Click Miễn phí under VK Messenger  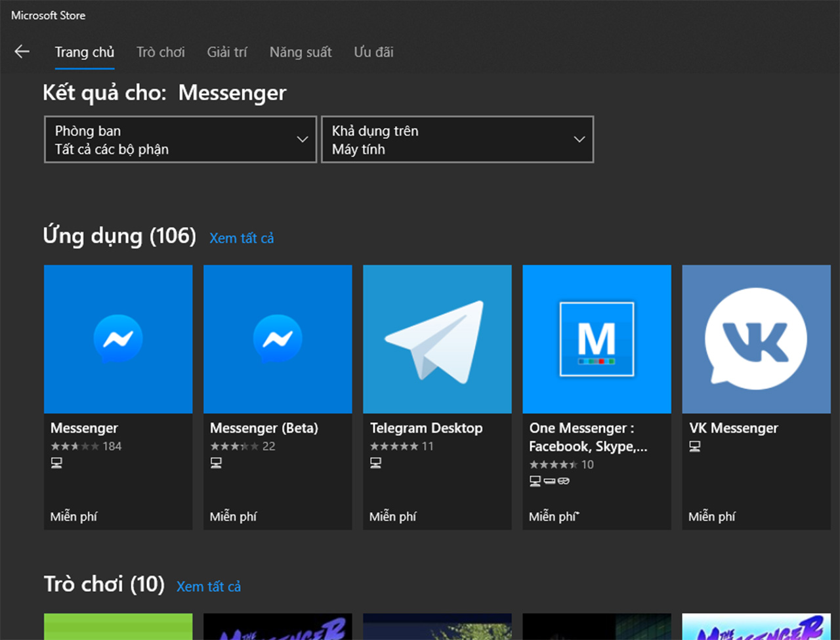click(711, 517)
